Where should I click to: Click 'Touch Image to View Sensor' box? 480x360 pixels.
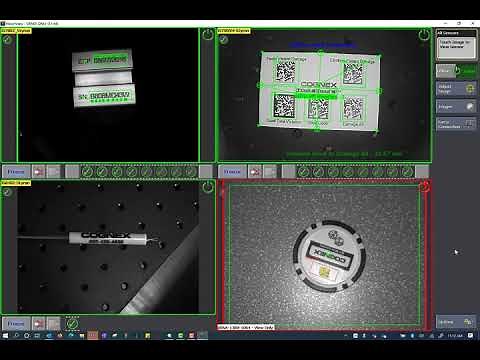click(456, 48)
